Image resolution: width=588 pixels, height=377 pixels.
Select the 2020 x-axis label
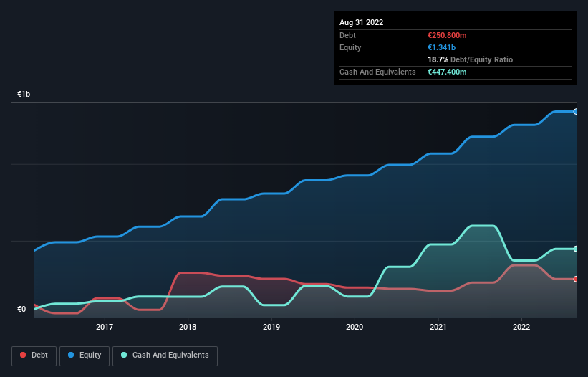[x=355, y=327]
